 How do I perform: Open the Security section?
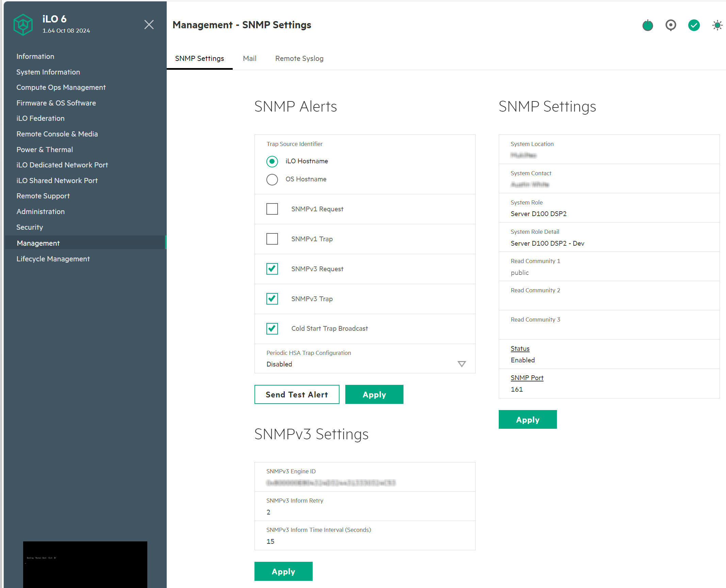coord(30,227)
